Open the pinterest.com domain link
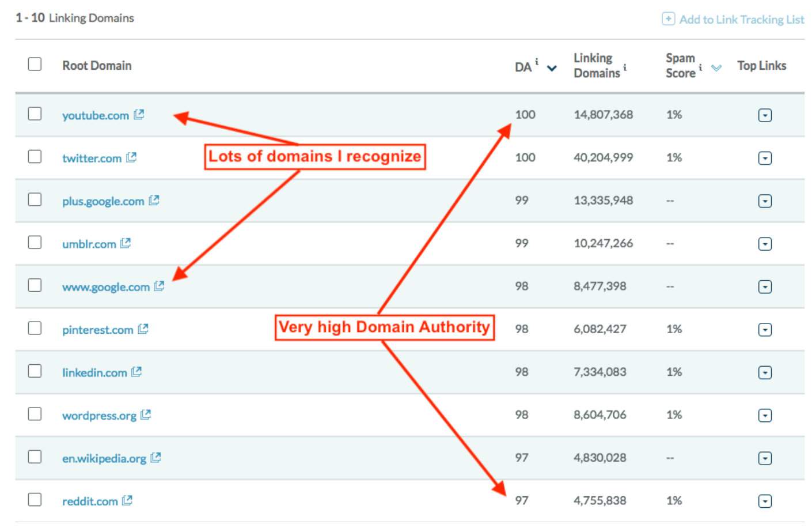The image size is (812, 528). pos(98,330)
